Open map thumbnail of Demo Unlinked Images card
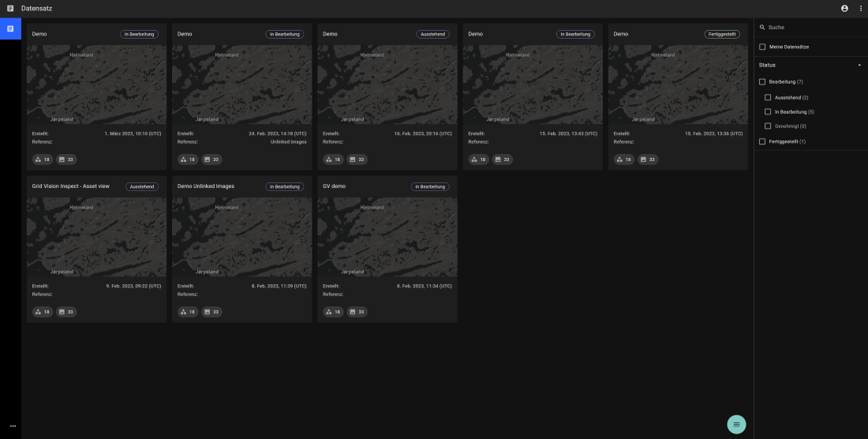This screenshot has width=868, height=439. (242, 237)
